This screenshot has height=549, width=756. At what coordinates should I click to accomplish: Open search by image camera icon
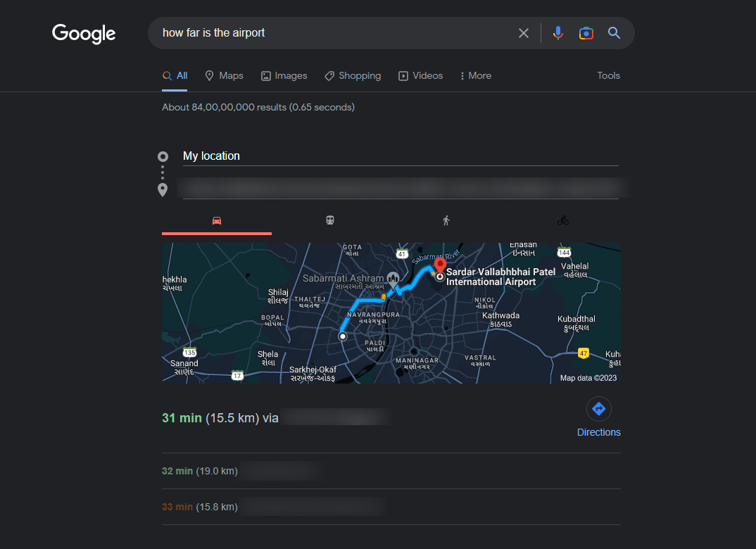click(x=586, y=33)
